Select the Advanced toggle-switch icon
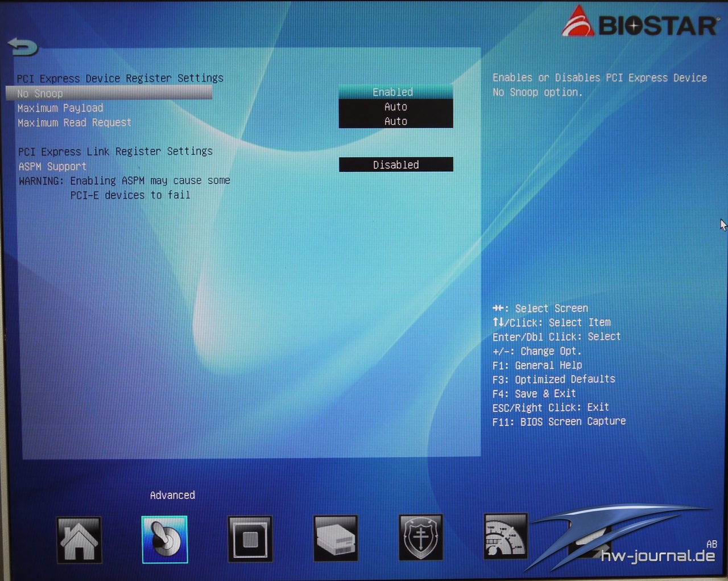728x581 pixels. tap(164, 539)
